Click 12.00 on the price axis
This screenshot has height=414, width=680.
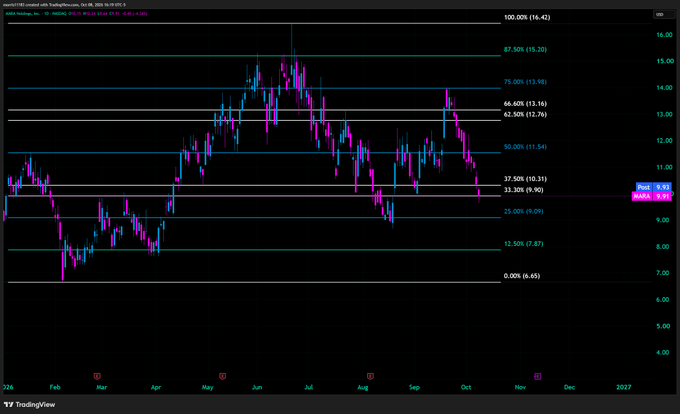664,140
